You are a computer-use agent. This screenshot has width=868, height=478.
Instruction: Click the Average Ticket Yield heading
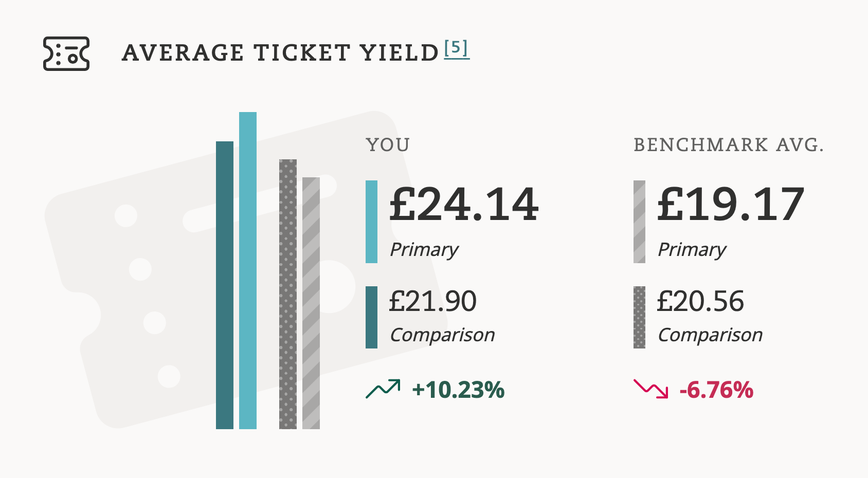tap(280, 53)
